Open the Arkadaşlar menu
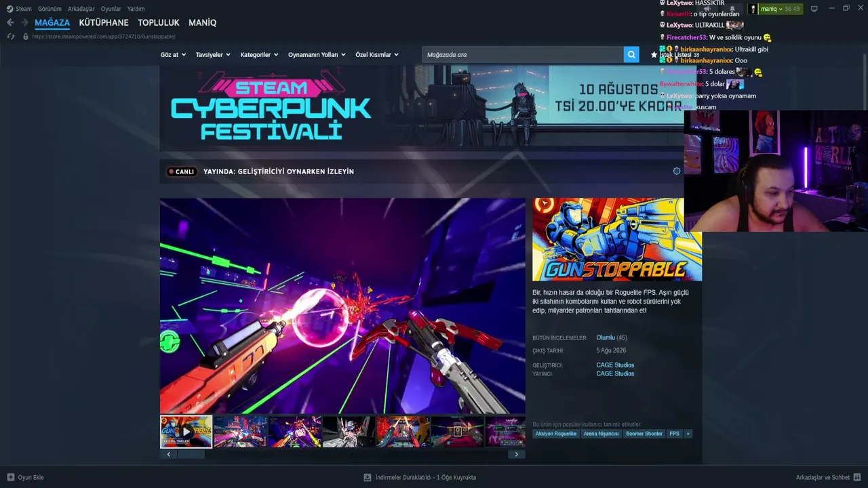The width and height of the screenshot is (868, 488). point(81,9)
